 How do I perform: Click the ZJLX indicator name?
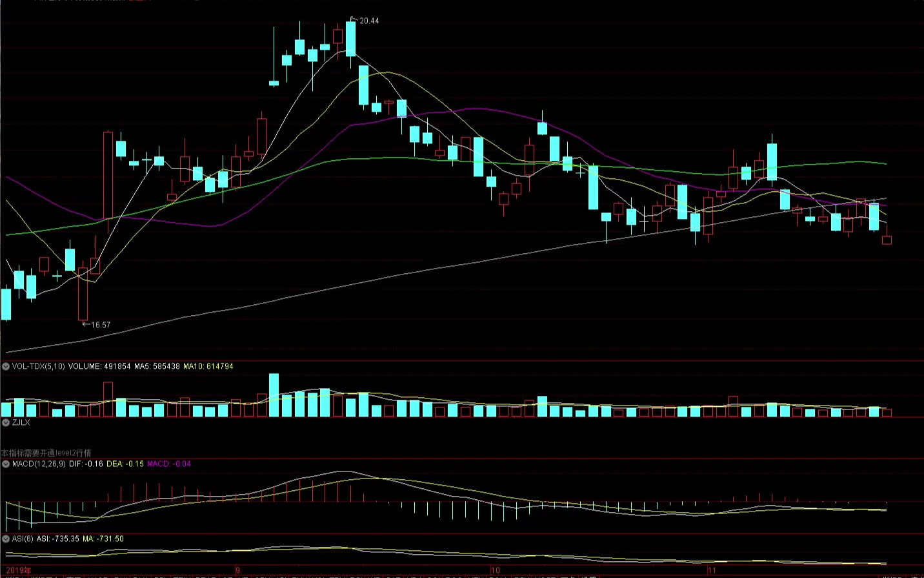click(21, 422)
